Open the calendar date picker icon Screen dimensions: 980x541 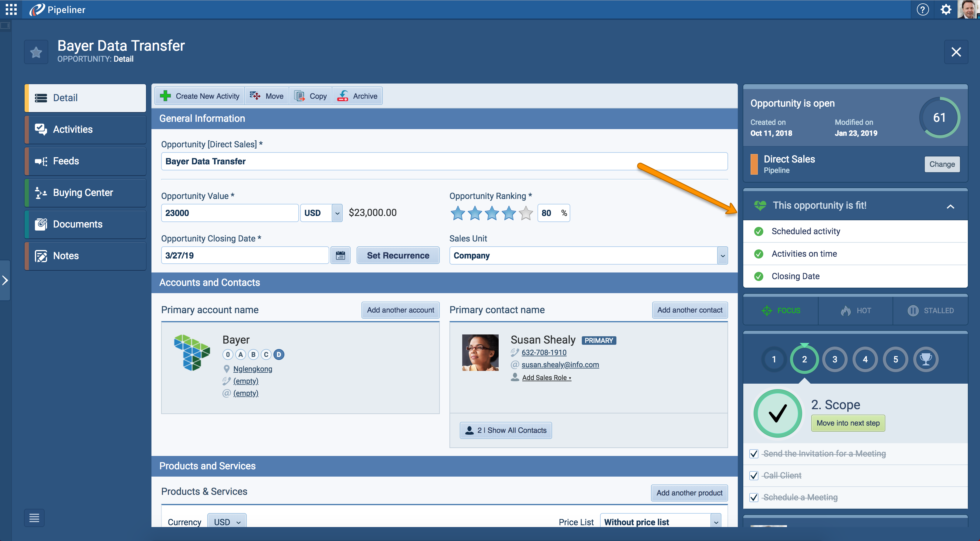click(x=340, y=255)
